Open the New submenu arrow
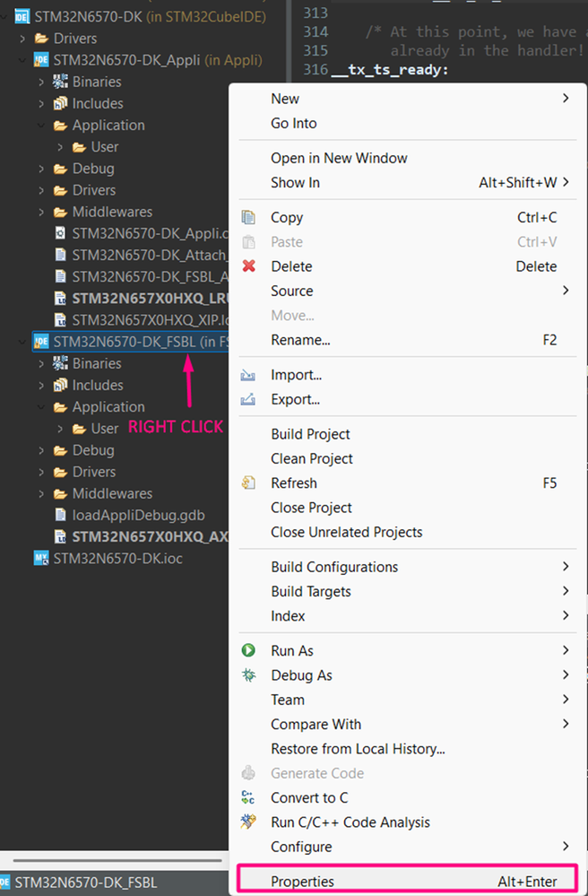Screen dimensions: 588x896 coord(566,98)
